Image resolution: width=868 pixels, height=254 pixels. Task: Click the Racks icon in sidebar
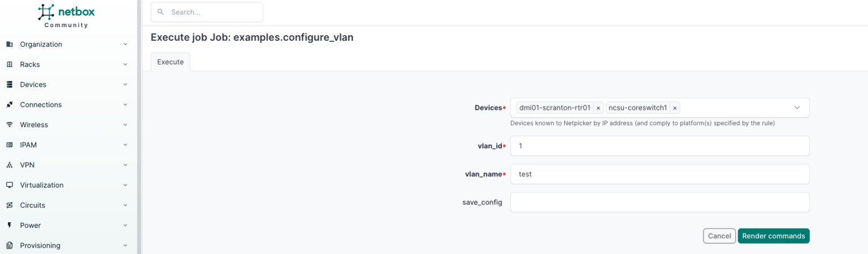tap(9, 64)
